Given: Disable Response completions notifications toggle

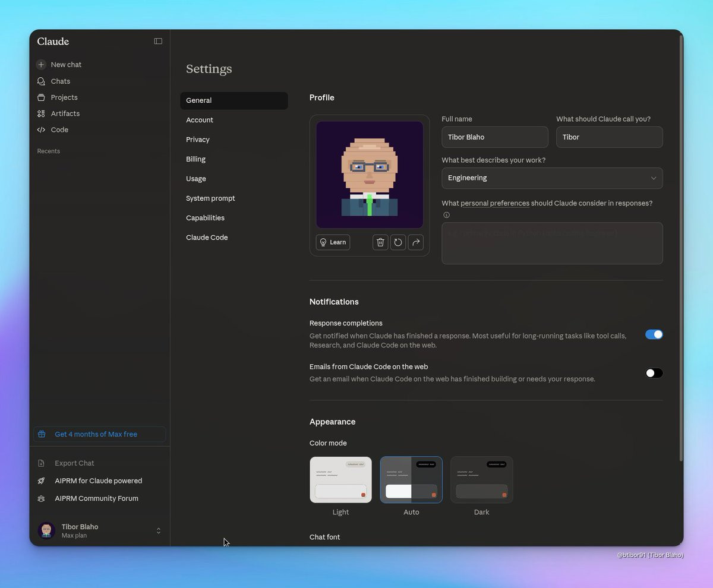Looking at the screenshot, I should 654,334.
